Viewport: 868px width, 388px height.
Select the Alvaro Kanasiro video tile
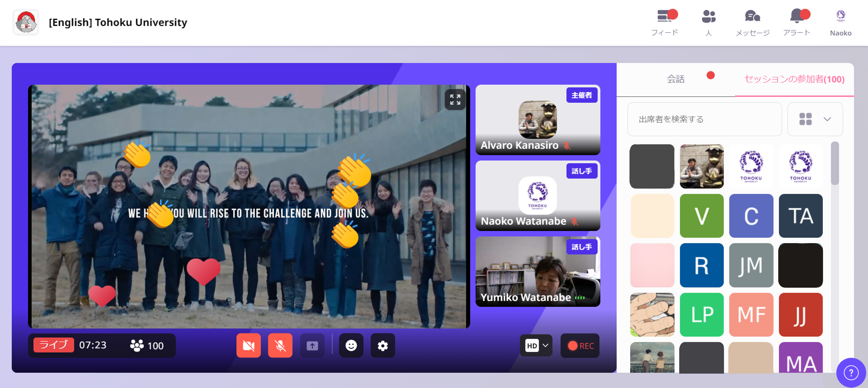(x=537, y=120)
